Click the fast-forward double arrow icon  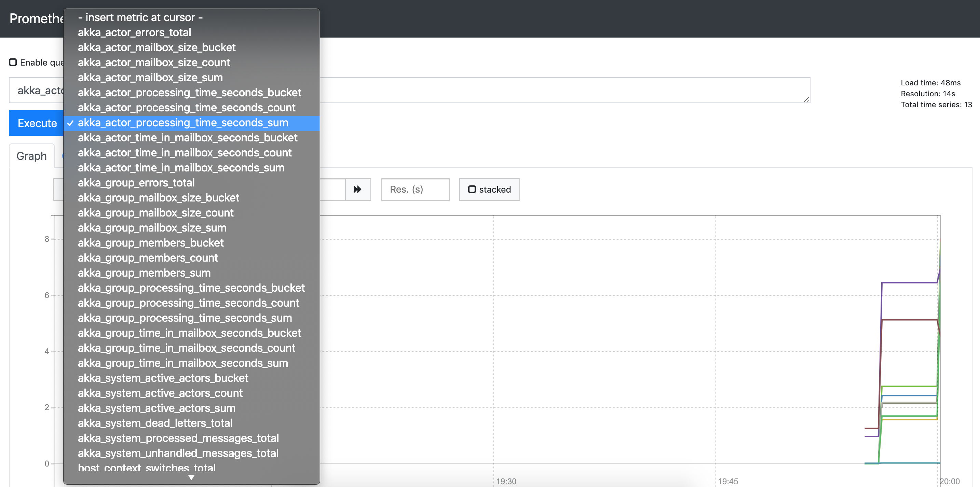tap(357, 189)
